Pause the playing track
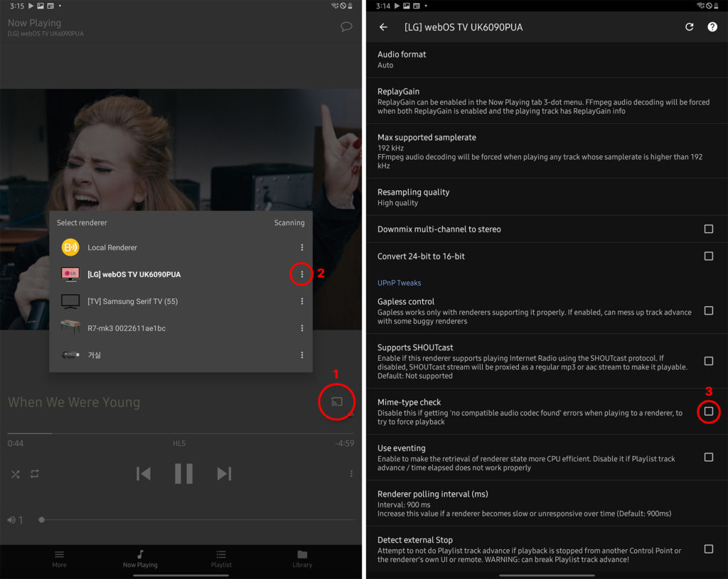 pos(183,473)
